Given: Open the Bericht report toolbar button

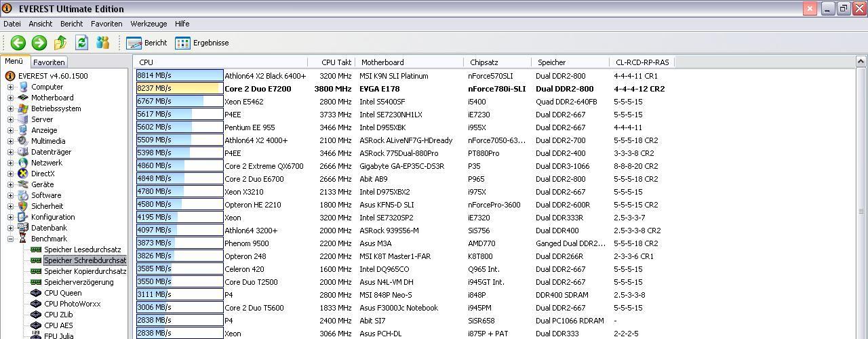Looking at the screenshot, I should [x=146, y=43].
